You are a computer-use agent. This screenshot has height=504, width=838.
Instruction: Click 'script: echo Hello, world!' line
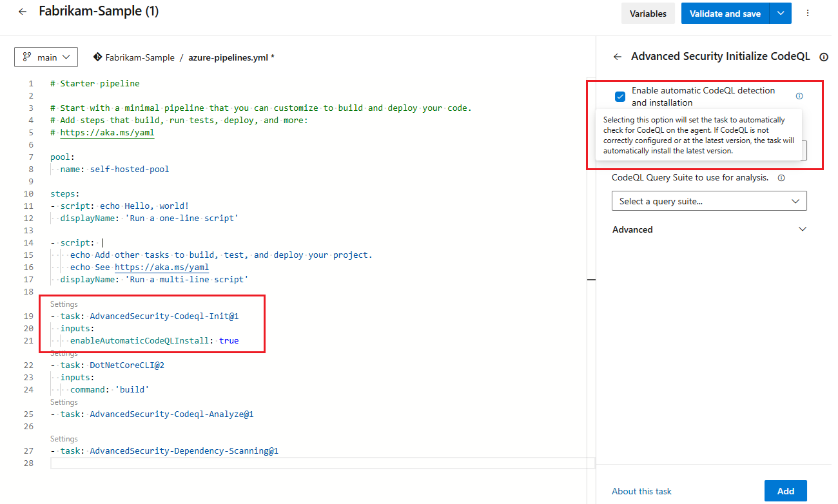click(119, 206)
